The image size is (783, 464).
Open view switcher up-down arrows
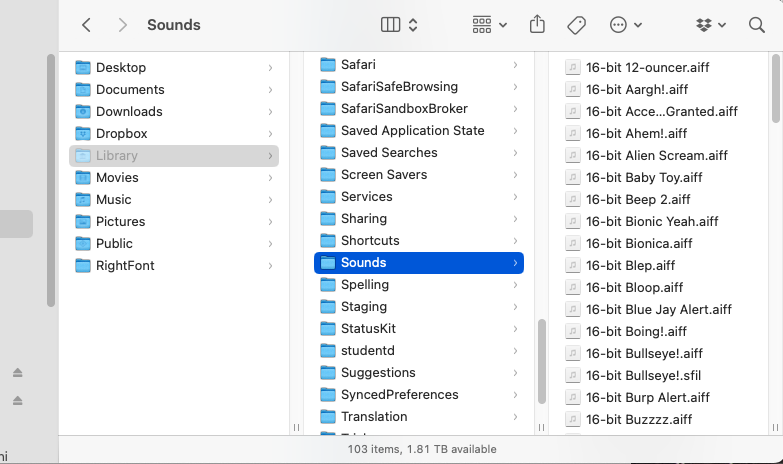click(x=413, y=24)
